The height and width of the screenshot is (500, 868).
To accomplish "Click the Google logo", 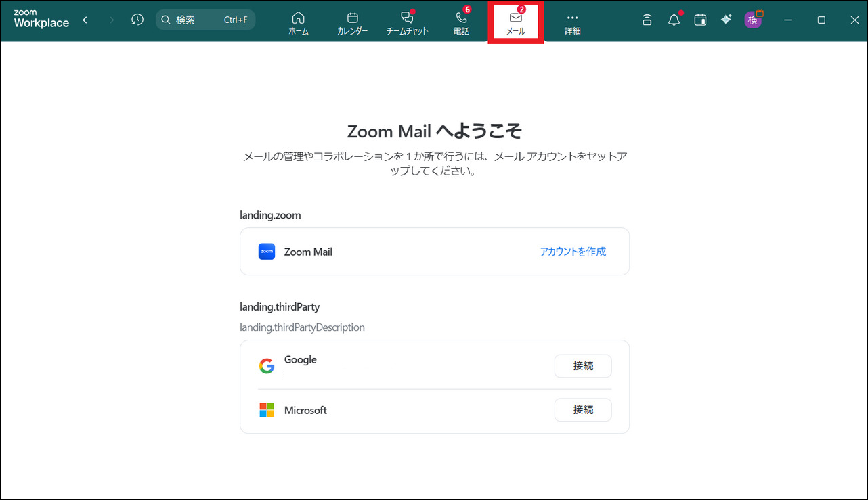I will [x=267, y=366].
